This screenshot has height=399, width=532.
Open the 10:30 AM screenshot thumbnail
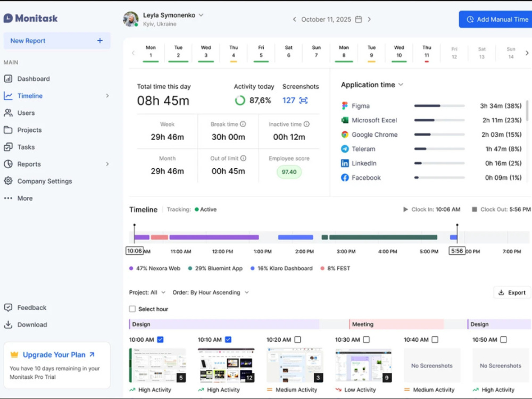(363, 365)
